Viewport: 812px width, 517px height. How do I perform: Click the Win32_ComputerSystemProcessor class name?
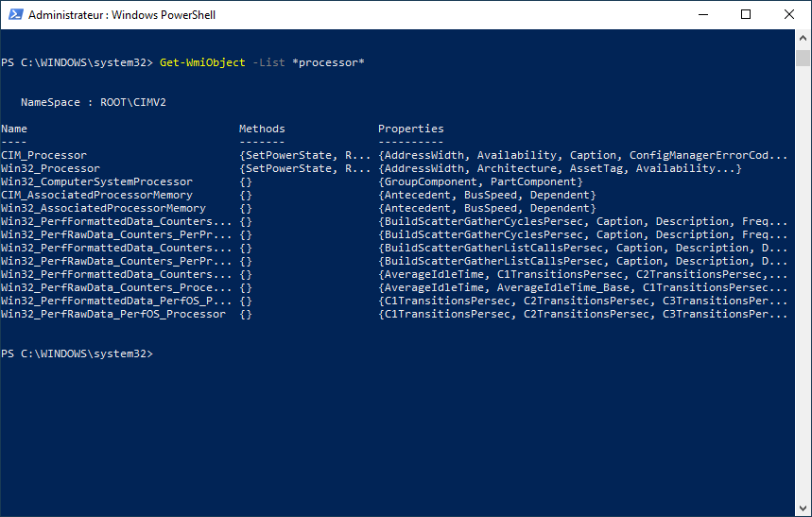click(96, 181)
